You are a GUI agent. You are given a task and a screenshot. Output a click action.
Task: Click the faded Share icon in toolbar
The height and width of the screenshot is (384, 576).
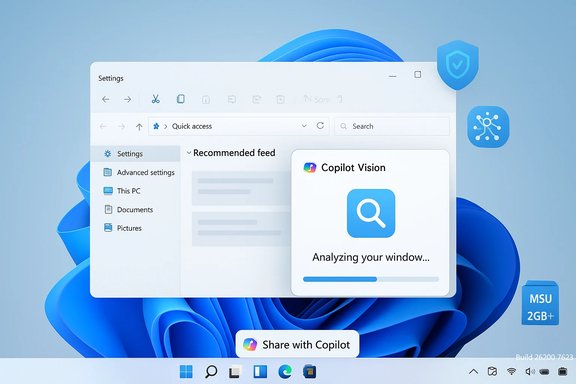click(256, 99)
